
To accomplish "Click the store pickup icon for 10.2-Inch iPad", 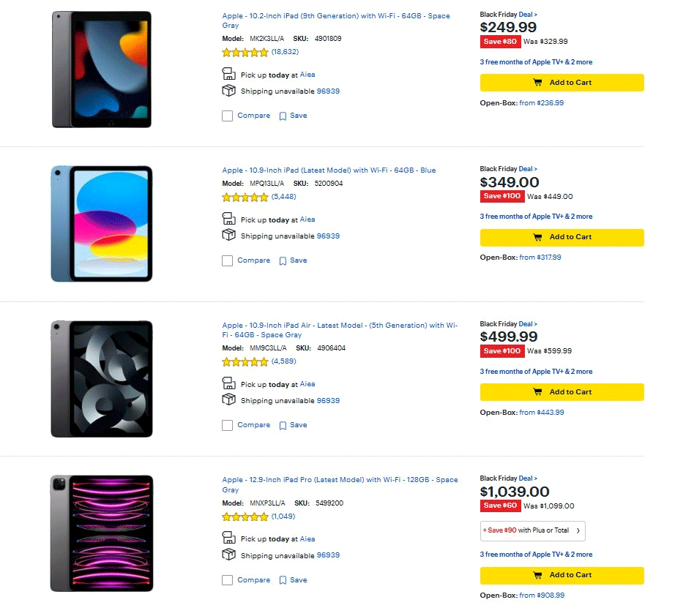I will [x=228, y=74].
